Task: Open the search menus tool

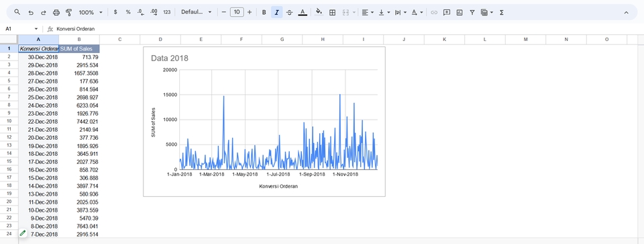Action: point(17,12)
